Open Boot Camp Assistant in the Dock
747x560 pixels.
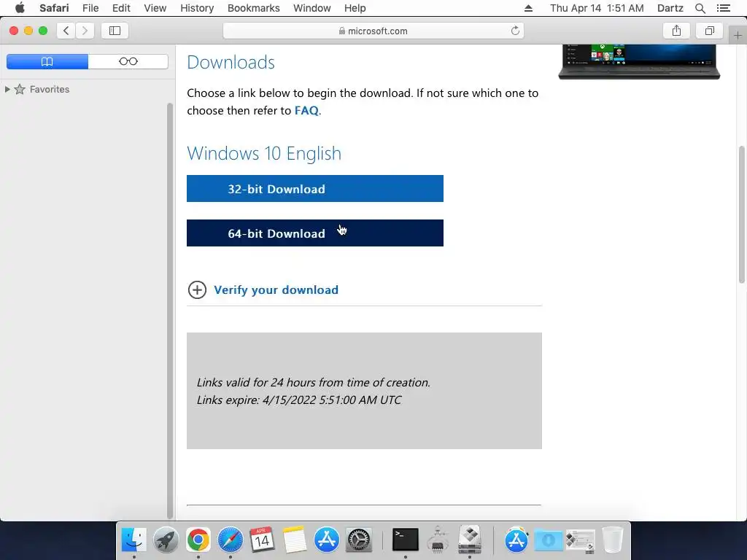point(470,540)
